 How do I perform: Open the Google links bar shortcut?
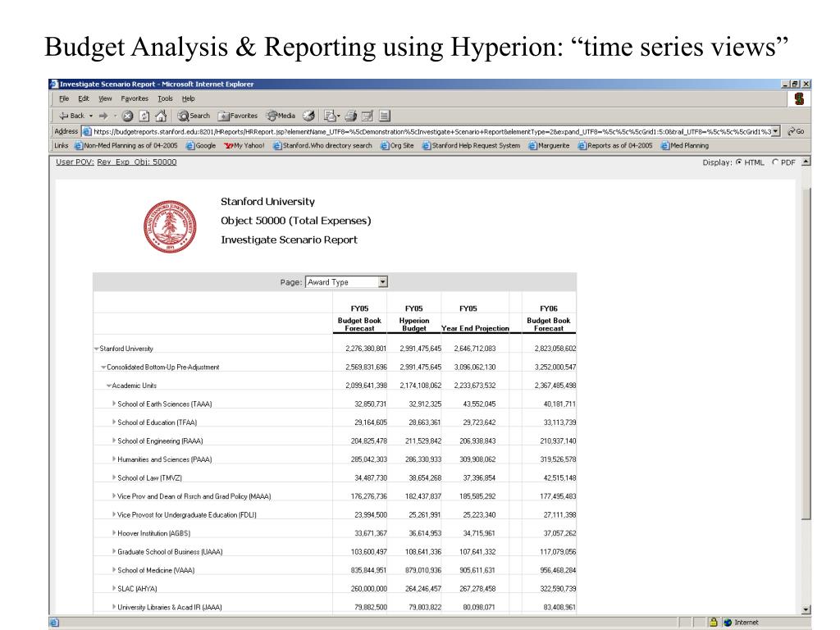[x=201, y=146]
